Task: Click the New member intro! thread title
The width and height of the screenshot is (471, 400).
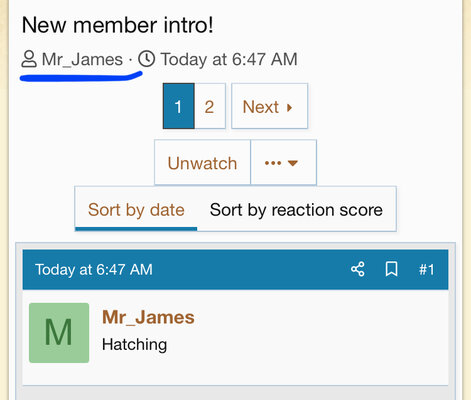Action: pyautogui.click(x=117, y=25)
